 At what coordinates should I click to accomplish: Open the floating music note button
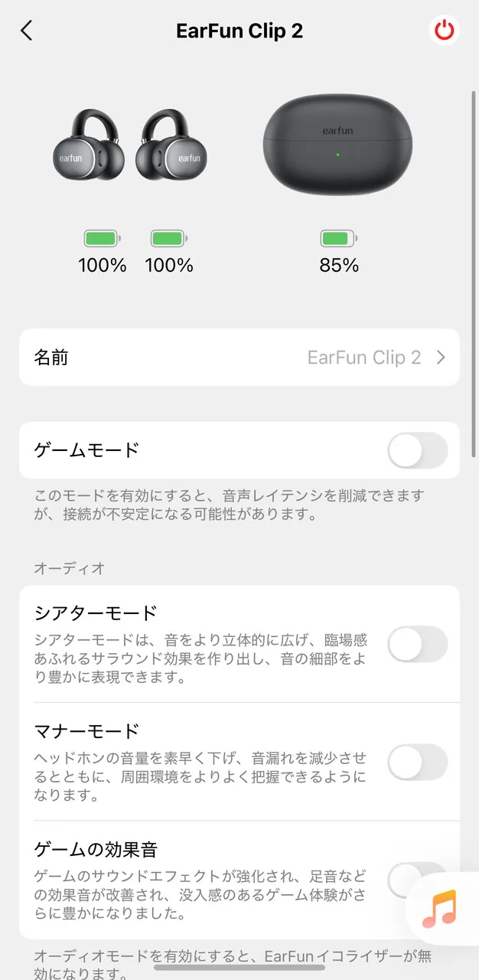[x=438, y=909]
